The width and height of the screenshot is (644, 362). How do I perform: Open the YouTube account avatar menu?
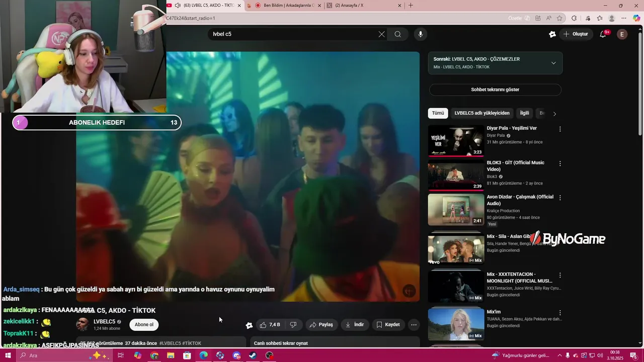pyautogui.click(x=622, y=34)
